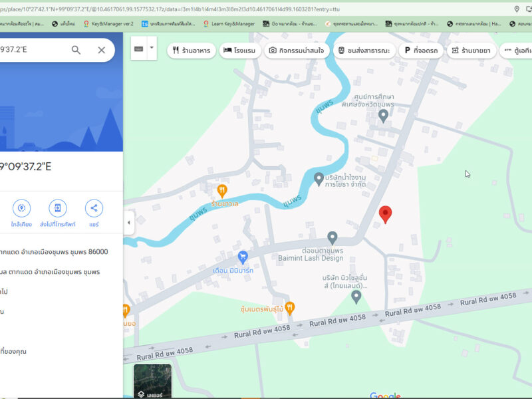
Task: Click the Send to phone icon
Action: pos(57,207)
